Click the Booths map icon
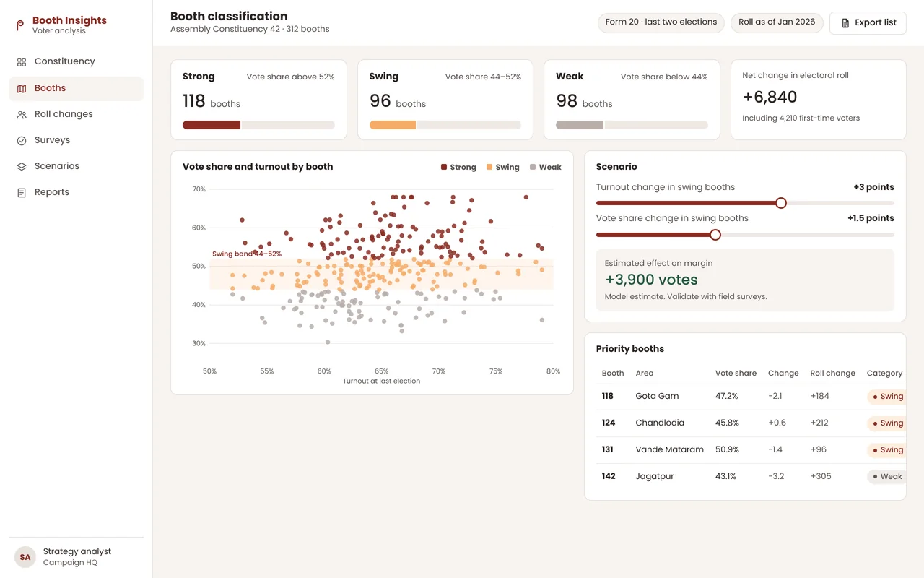This screenshot has height=578, width=924. (22, 88)
